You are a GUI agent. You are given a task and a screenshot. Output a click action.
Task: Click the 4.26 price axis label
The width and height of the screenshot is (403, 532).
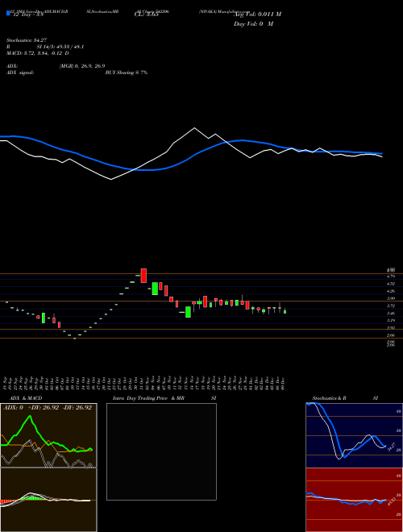click(x=391, y=291)
